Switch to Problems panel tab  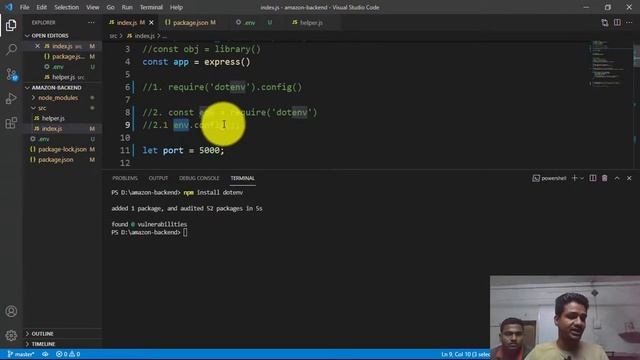tap(125, 178)
